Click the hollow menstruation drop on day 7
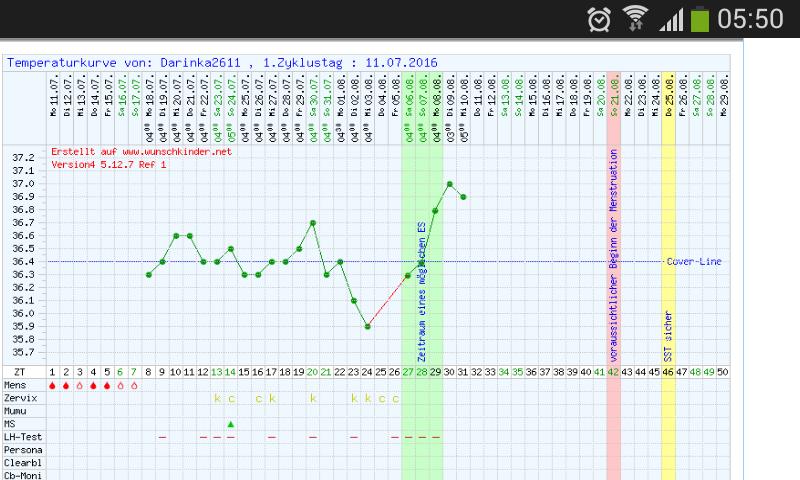This screenshot has width=800, height=480. pos(133,385)
